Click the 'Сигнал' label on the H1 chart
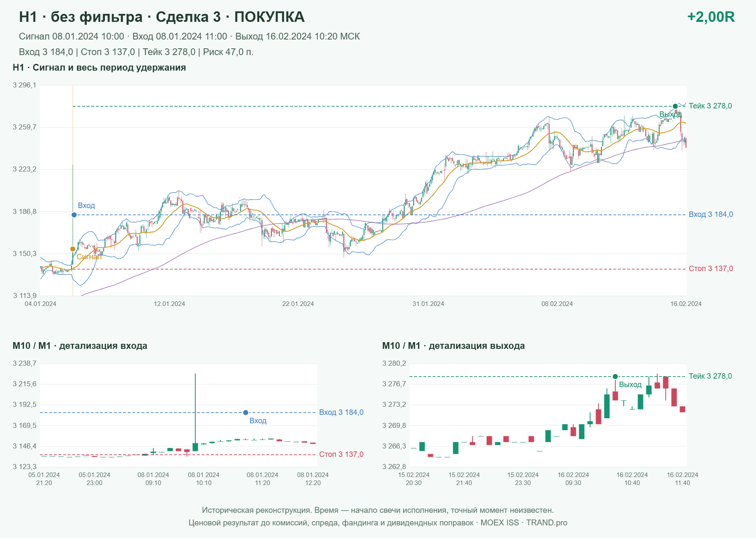 (x=89, y=256)
